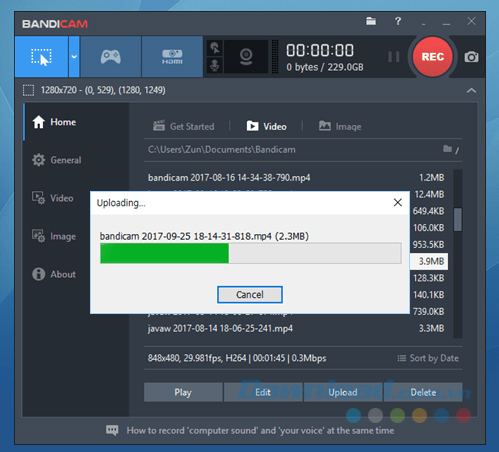Open the folder icon beside the path
The image size is (499, 452).
[x=448, y=149]
